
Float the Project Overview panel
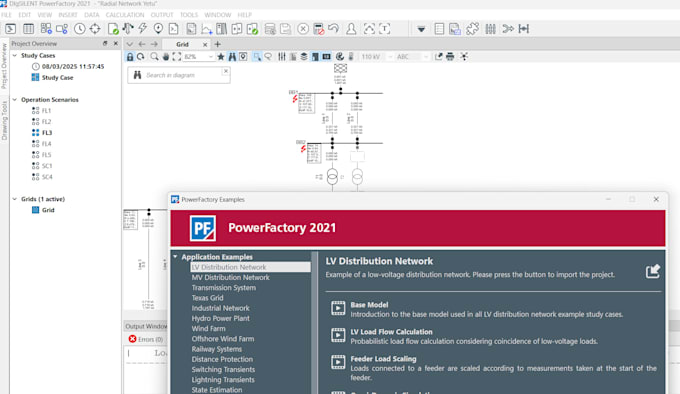tap(105, 43)
